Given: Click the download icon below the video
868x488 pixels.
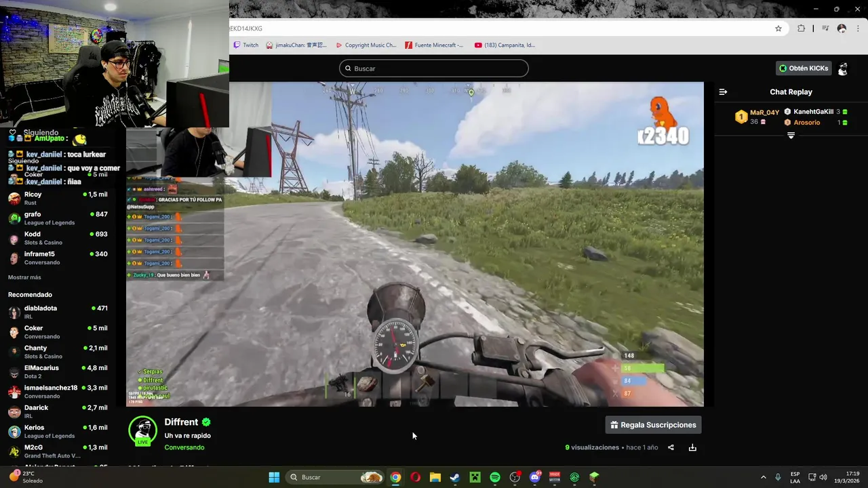Looking at the screenshot, I should click(x=692, y=447).
